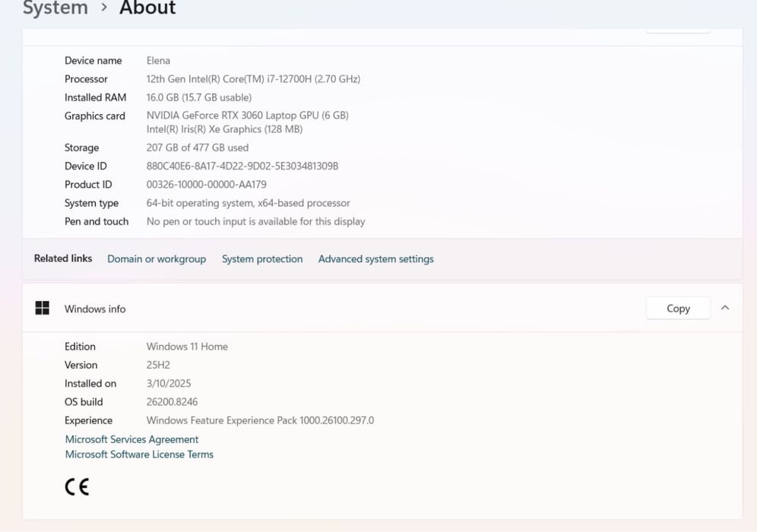Open the Microsoft Services Agreement link

pos(131,439)
